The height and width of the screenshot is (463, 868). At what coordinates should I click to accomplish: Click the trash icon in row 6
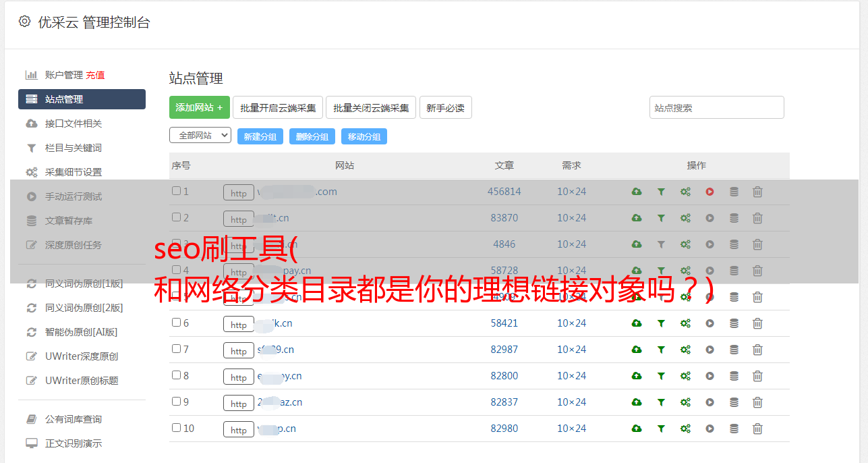pos(757,323)
